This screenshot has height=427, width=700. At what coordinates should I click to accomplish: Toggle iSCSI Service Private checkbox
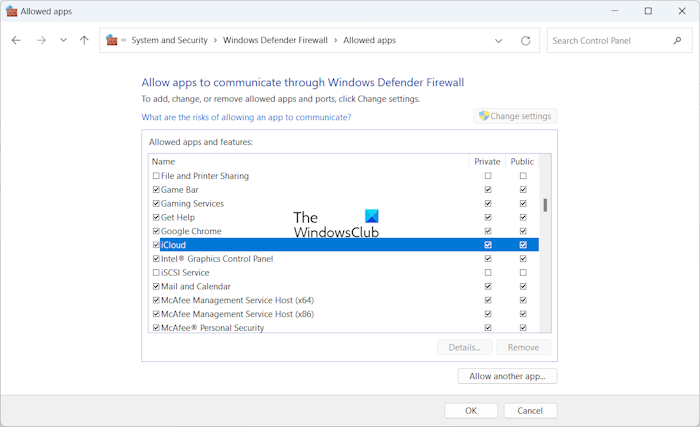[488, 273]
